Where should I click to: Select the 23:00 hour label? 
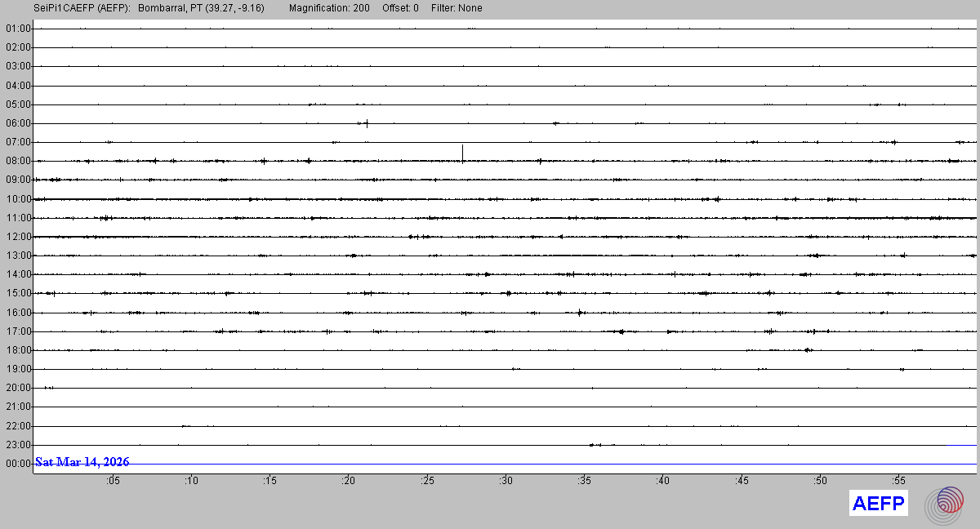pos(18,445)
